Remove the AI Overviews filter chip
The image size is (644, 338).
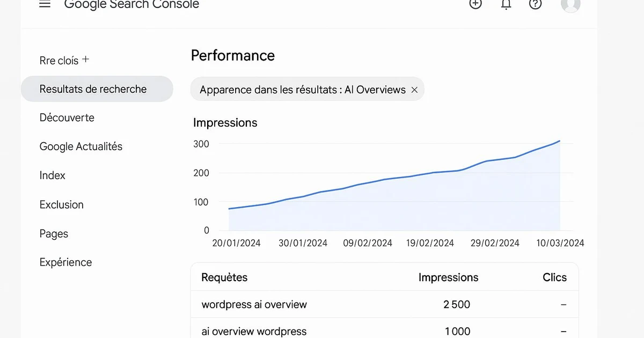(x=414, y=90)
